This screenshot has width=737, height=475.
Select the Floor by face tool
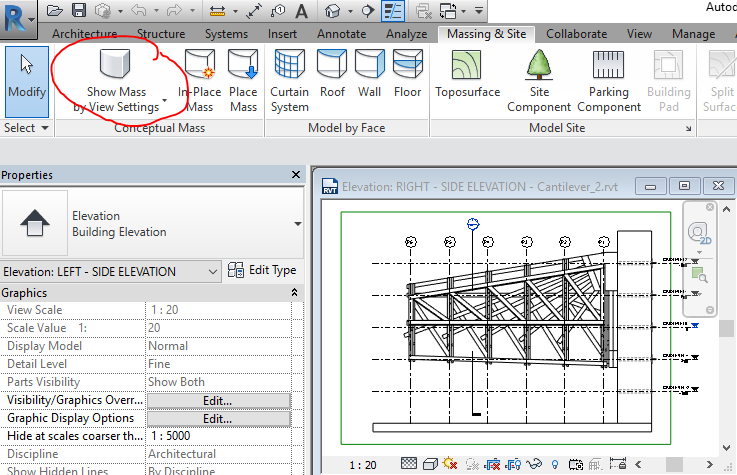pos(408,74)
